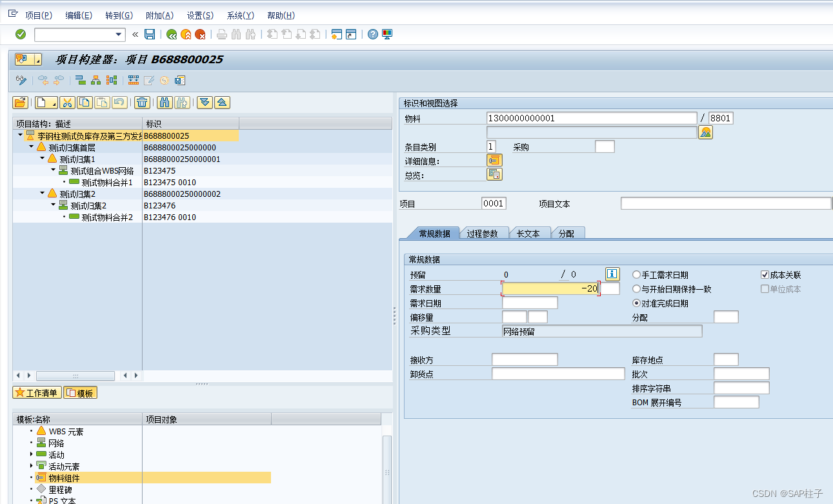Click the orange Exit icon
Image resolution: width=833 pixels, height=504 pixels.
click(186, 34)
